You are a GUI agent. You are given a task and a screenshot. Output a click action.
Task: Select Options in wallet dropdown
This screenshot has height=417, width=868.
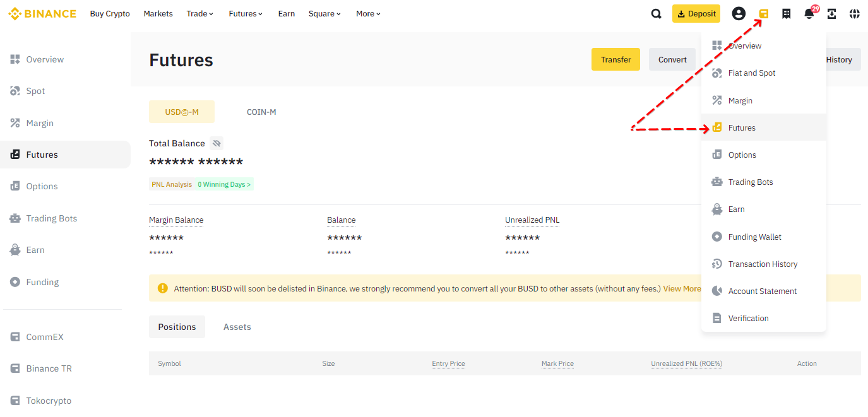(764, 155)
